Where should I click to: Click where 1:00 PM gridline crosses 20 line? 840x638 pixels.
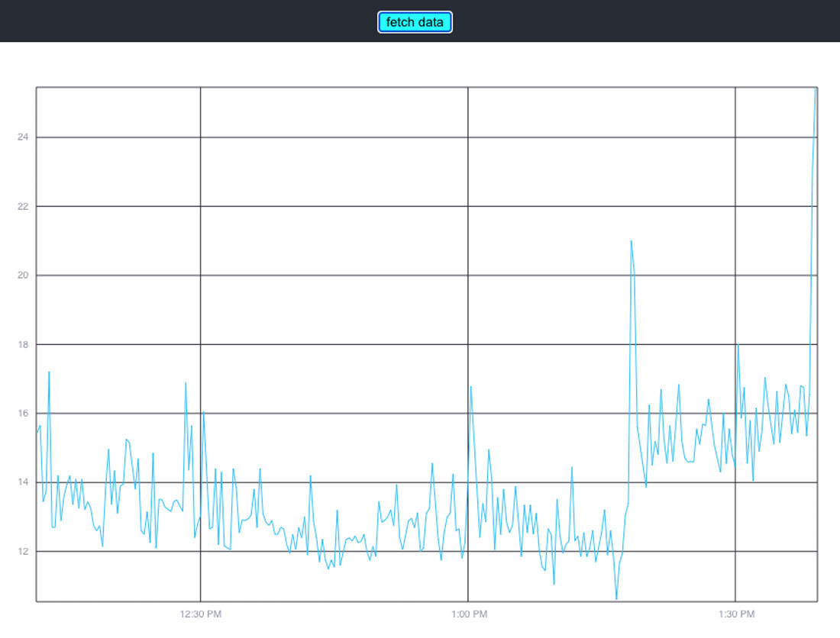click(468, 275)
